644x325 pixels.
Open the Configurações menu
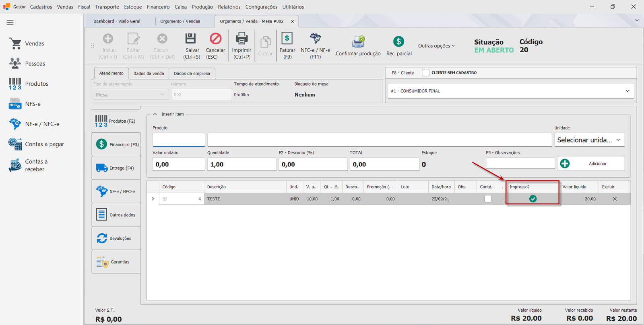(261, 7)
